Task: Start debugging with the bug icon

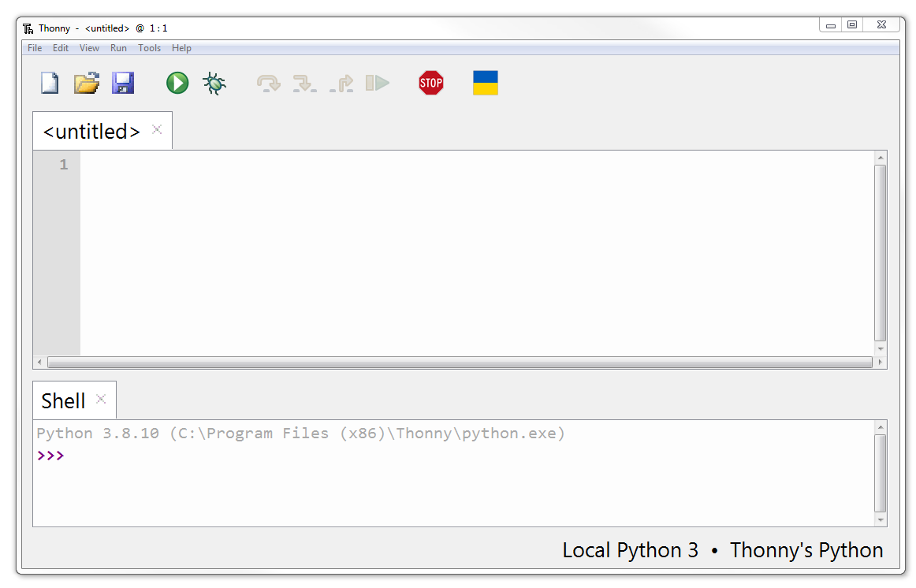Action: click(x=214, y=83)
